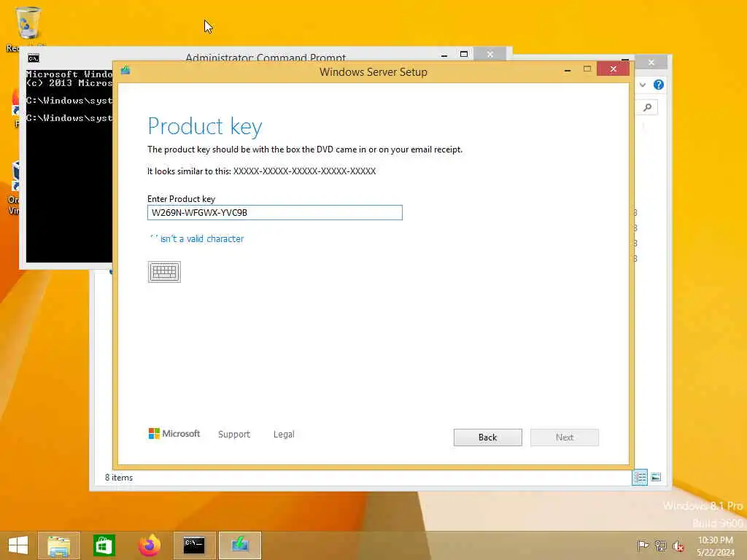Image resolution: width=747 pixels, height=560 pixels.
Task: Open the on-screen keyboard icon
Action: coord(164,272)
